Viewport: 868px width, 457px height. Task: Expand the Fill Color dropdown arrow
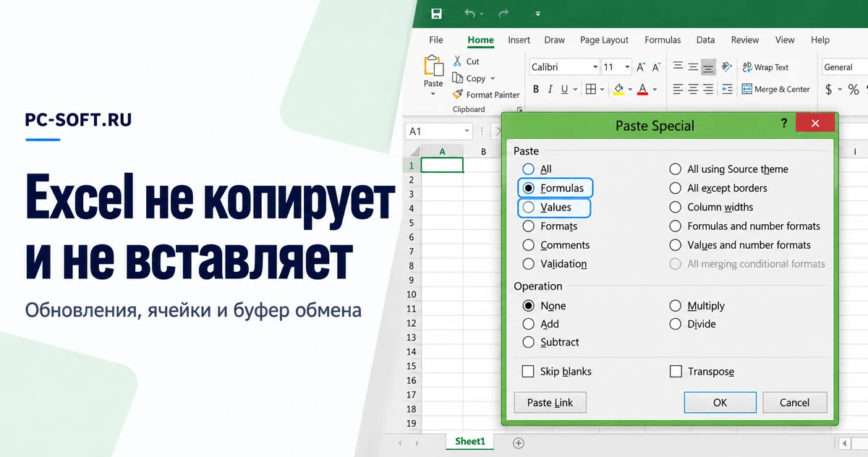coord(631,90)
